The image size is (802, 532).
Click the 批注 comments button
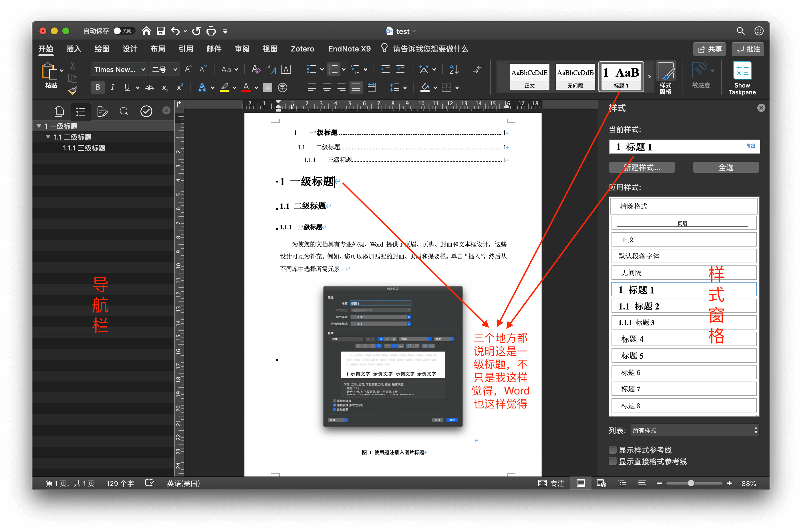tap(748, 49)
